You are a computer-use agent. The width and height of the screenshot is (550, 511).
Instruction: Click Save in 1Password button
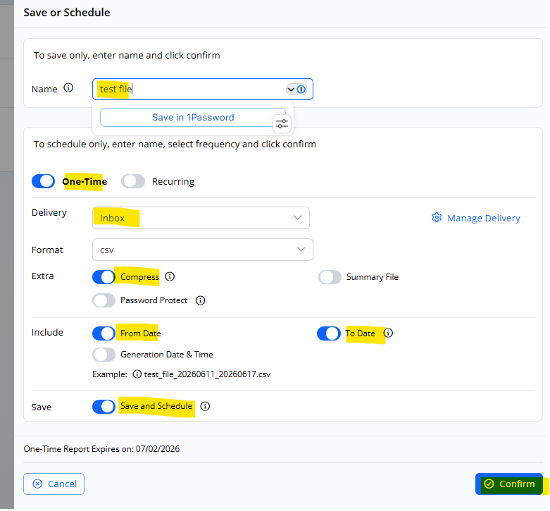tap(193, 117)
